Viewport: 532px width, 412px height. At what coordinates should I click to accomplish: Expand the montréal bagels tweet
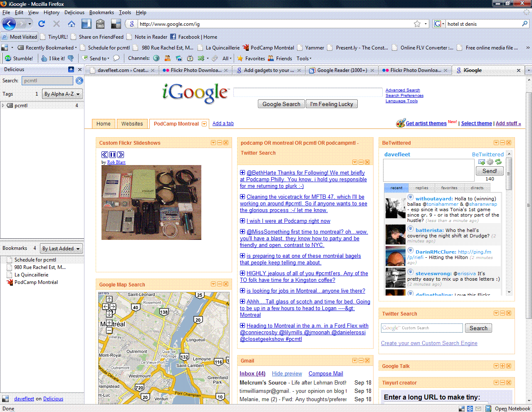click(x=242, y=256)
